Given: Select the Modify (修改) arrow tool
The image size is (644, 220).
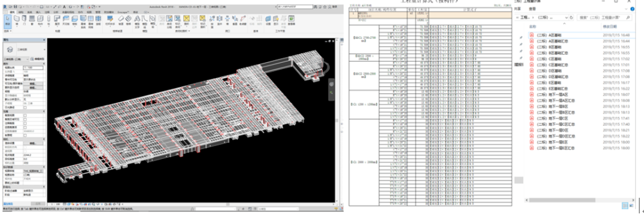Looking at the screenshot, I should tap(7, 22).
